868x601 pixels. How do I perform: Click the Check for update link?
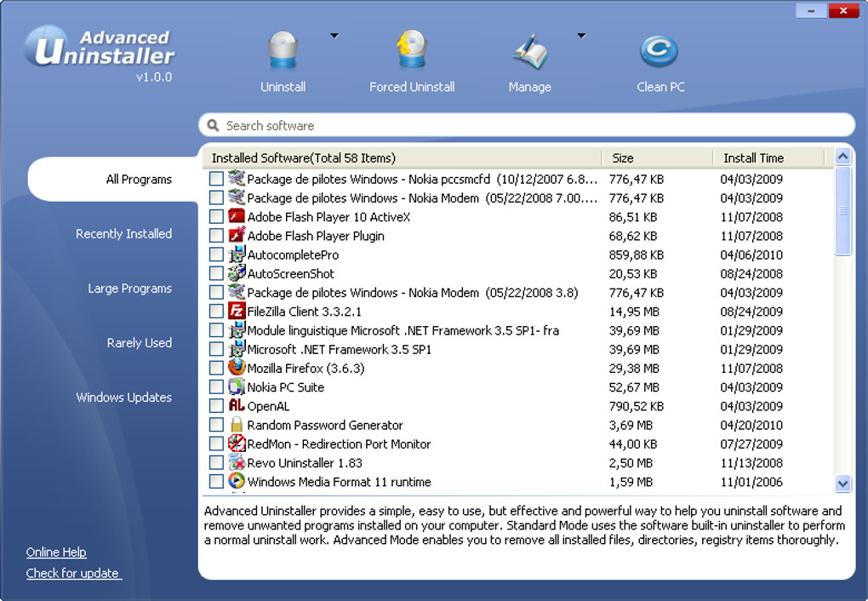73,573
